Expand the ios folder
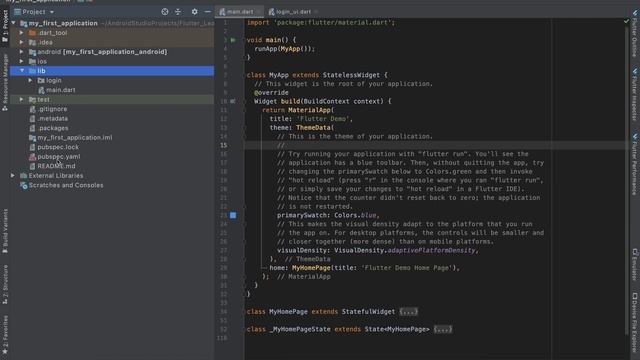Viewport: 640px width, 360px height. click(22, 61)
